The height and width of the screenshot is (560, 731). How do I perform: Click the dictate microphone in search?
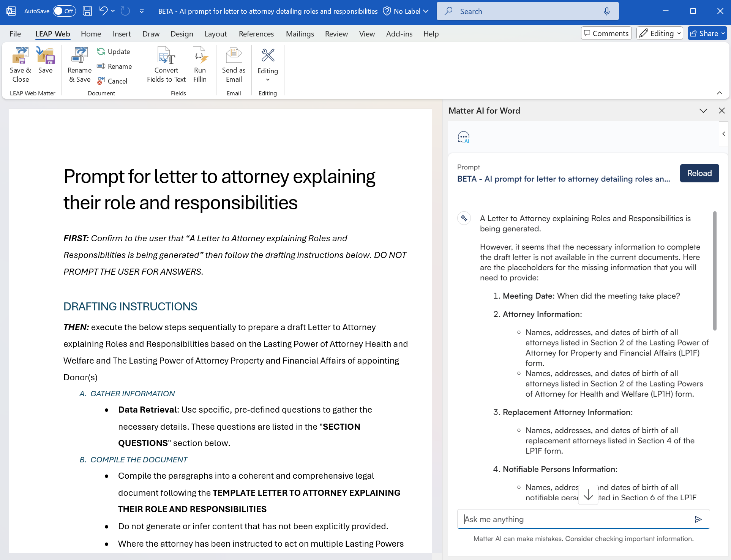pyautogui.click(x=606, y=11)
